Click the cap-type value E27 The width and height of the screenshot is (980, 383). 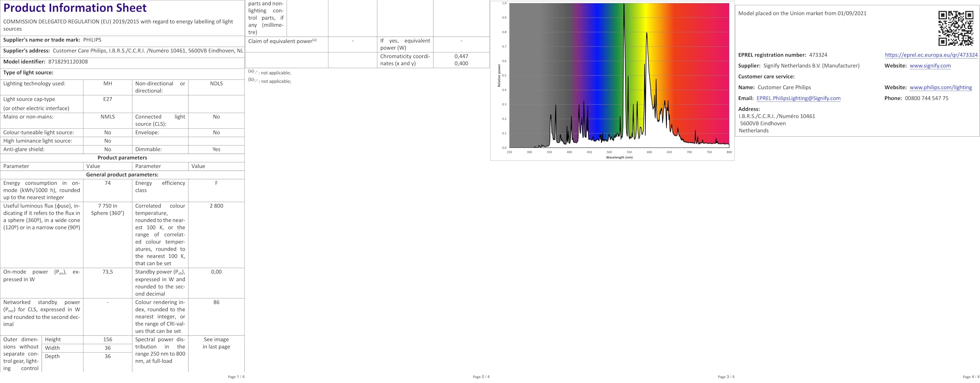(108, 99)
